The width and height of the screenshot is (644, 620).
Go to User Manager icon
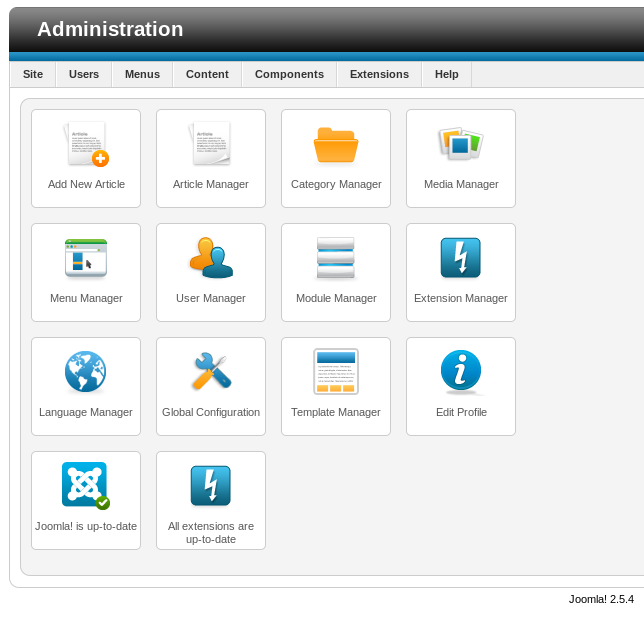click(x=211, y=258)
